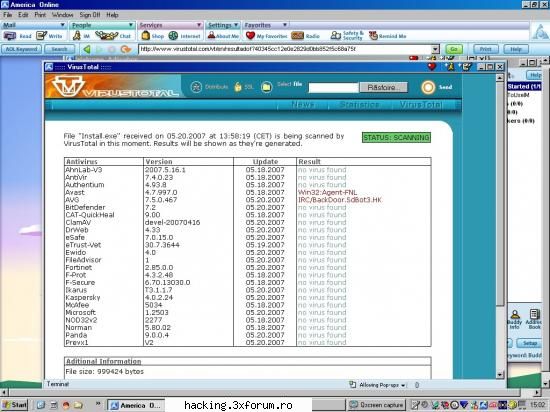Image resolution: width=550 pixels, height=412 pixels.
Task: Open the File menu
Action: [7, 15]
